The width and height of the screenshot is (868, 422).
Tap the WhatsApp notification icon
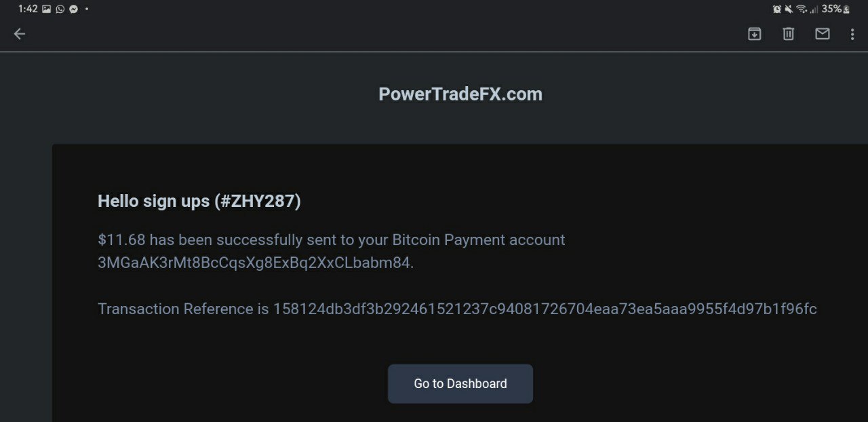(60, 9)
